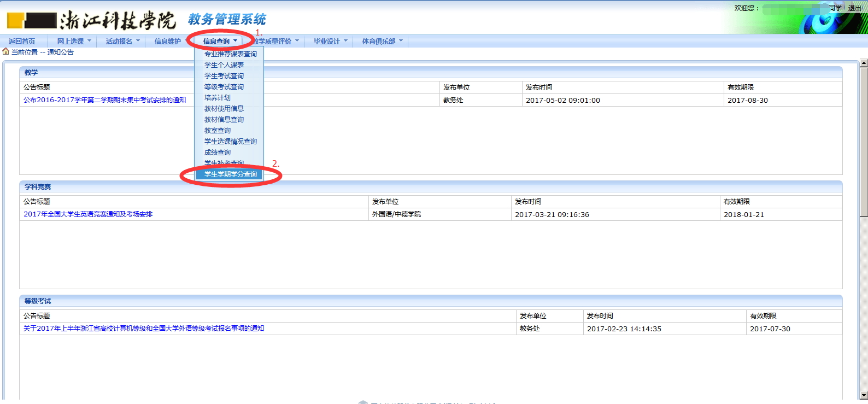Select 学生学期学分查询 from the dropdown
This screenshot has width=868, height=404.
click(x=230, y=174)
